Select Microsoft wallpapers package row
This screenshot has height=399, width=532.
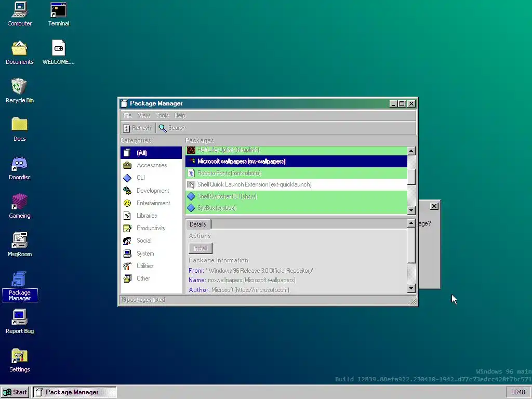click(x=296, y=161)
